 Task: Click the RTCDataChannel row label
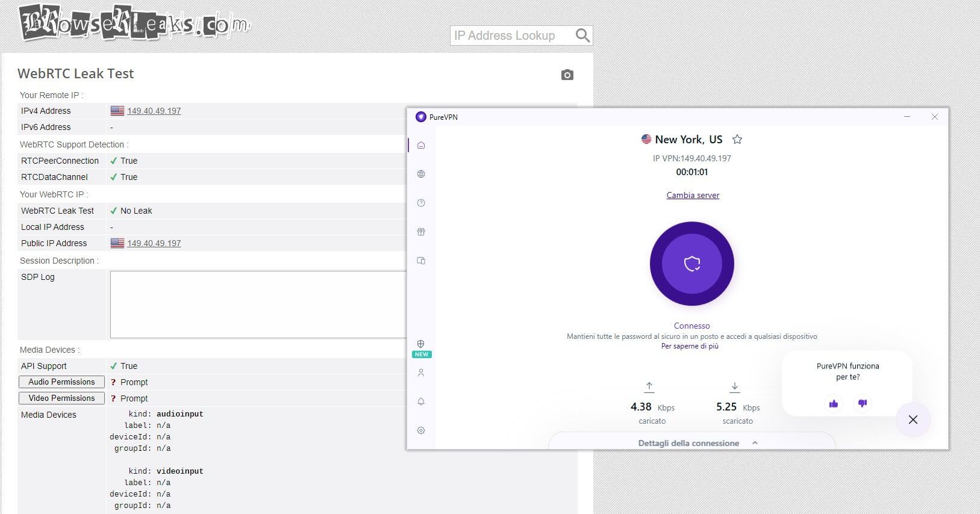click(54, 177)
